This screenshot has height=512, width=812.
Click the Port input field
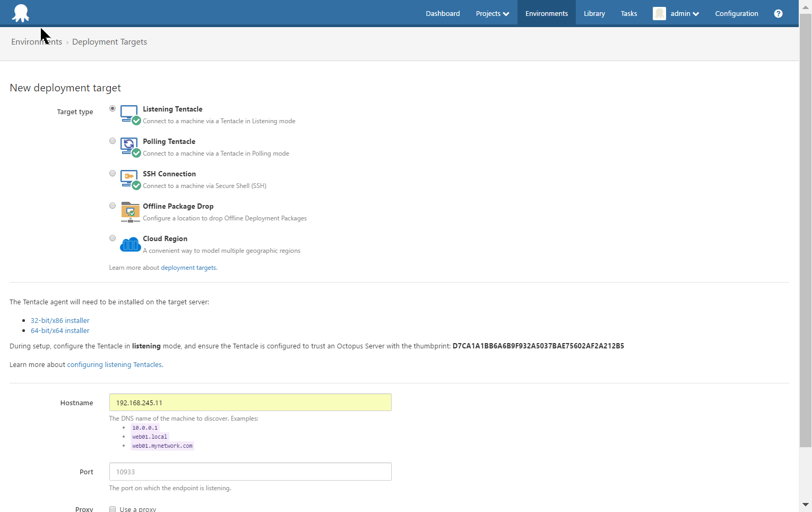coord(250,472)
